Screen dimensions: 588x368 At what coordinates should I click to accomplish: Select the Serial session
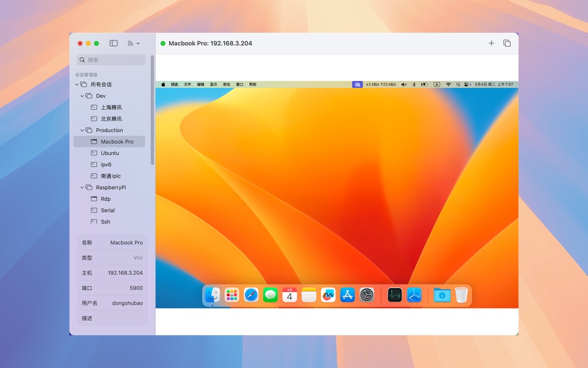click(109, 210)
